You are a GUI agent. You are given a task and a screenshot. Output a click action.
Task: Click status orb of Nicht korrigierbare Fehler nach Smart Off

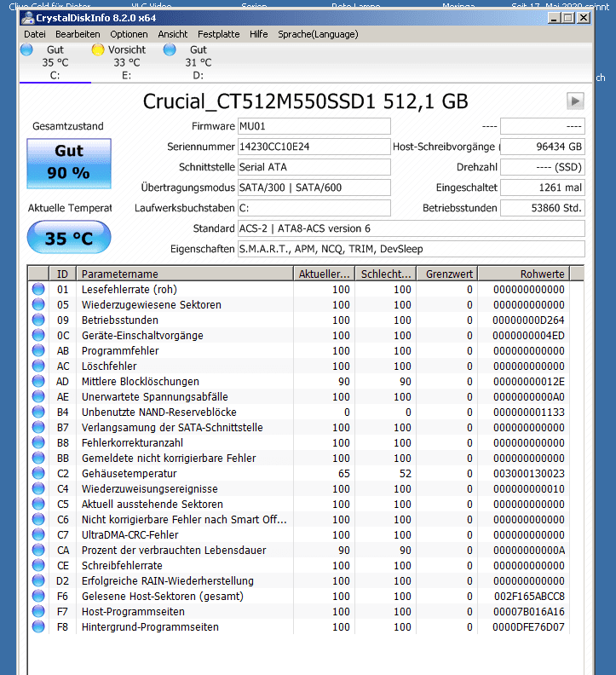(38, 519)
